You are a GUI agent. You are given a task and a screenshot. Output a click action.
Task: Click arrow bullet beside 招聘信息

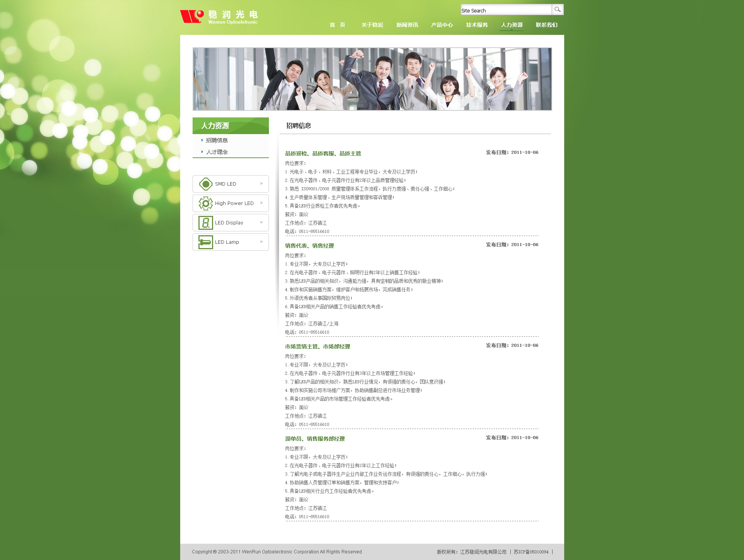[202, 140]
